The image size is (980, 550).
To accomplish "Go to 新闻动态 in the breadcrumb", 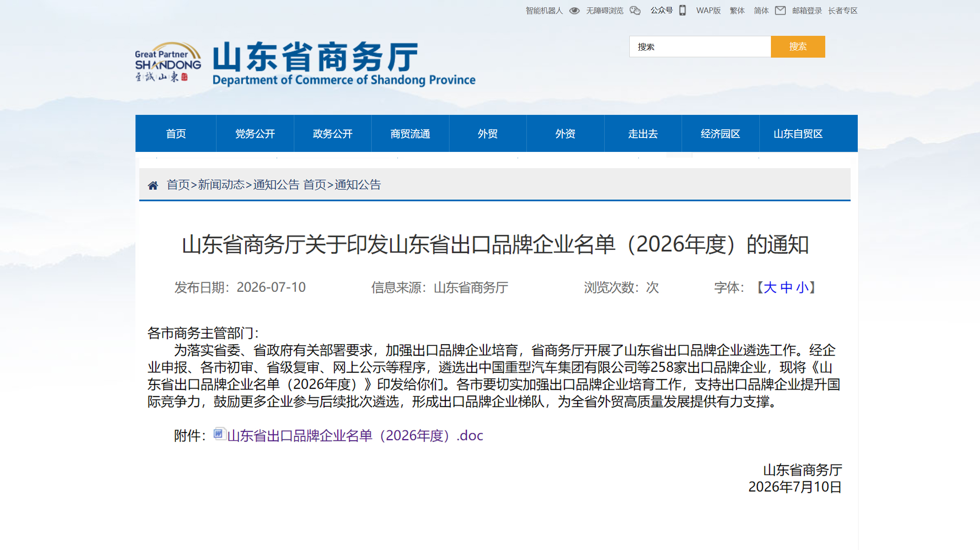I will 221,185.
